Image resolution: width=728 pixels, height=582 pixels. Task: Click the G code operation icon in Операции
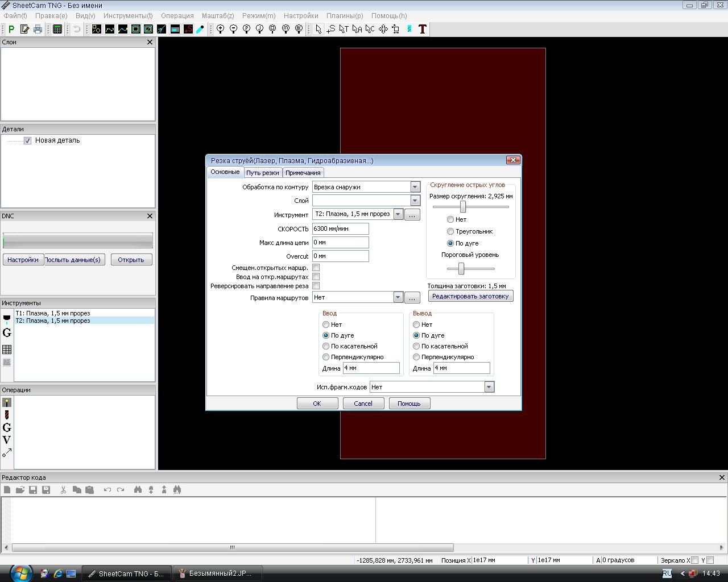(7, 427)
